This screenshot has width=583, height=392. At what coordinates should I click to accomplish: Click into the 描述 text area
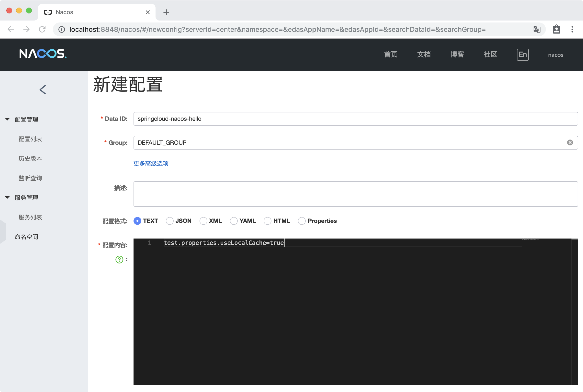click(x=355, y=194)
